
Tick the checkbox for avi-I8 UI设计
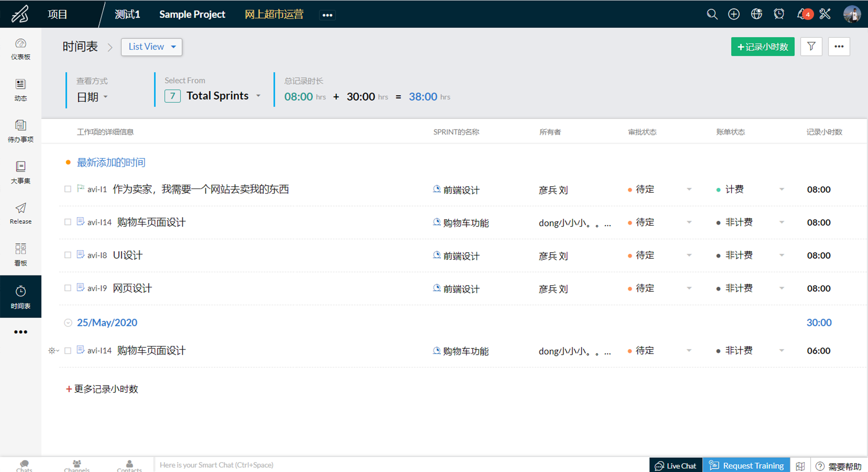click(x=68, y=255)
